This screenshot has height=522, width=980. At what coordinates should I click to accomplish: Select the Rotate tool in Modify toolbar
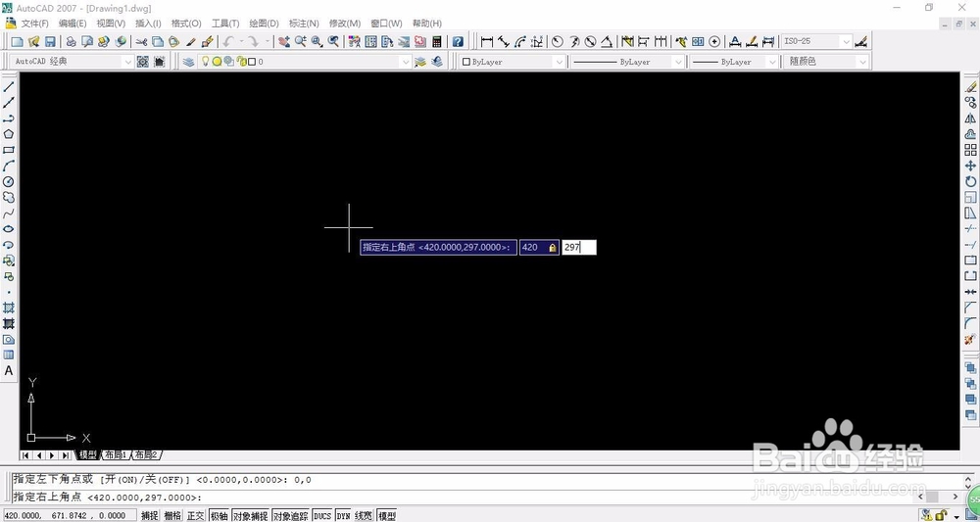(x=970, y=181)
